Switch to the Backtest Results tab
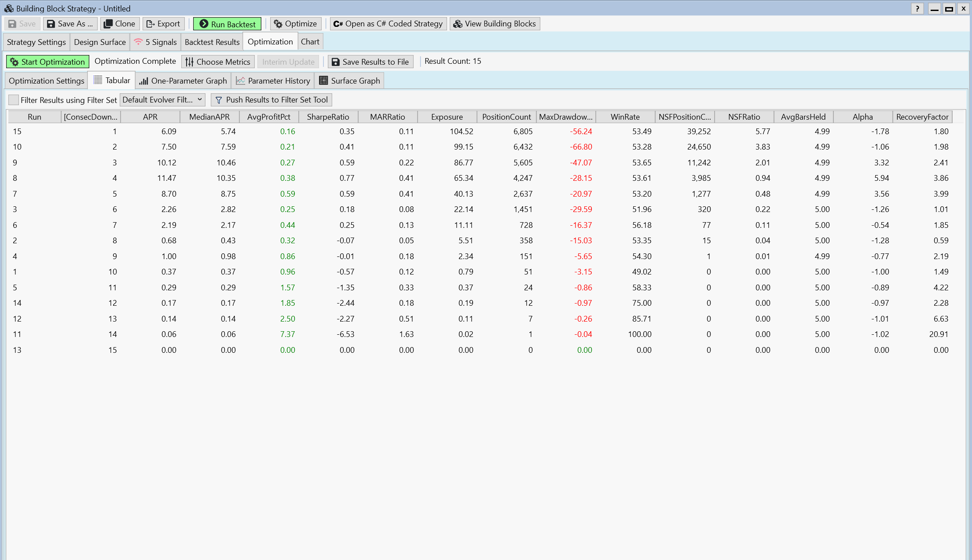This screenshot has height=560, width=972. [212, 42]
